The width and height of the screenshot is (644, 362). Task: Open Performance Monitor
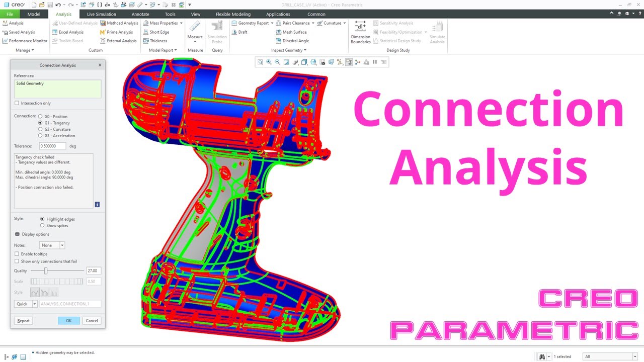coord(25,41)
